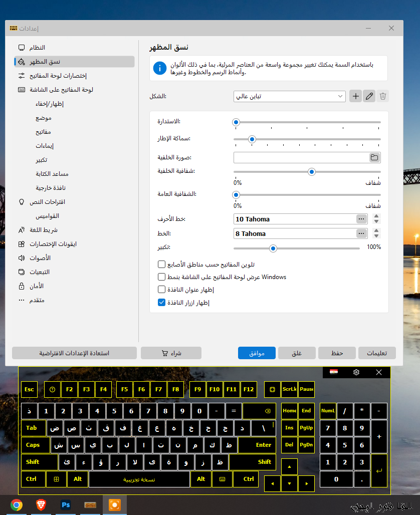
Task: Click the folder browse icon for background image
Action: point(374,157)
